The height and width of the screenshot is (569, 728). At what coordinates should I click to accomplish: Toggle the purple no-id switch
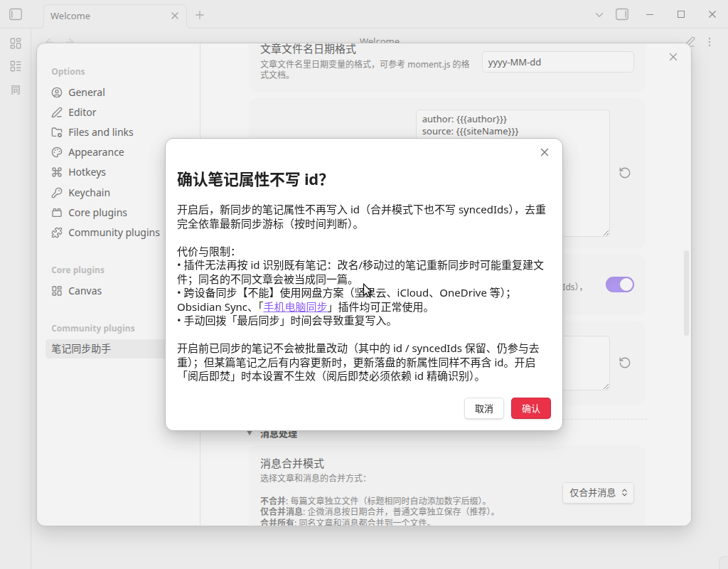[620, 284]
